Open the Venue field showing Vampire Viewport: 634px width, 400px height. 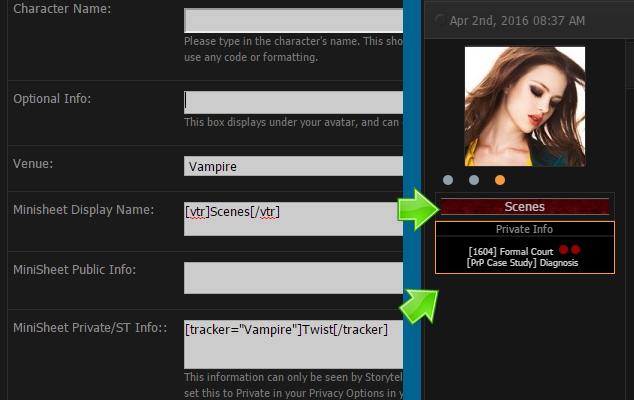[293, 166]
